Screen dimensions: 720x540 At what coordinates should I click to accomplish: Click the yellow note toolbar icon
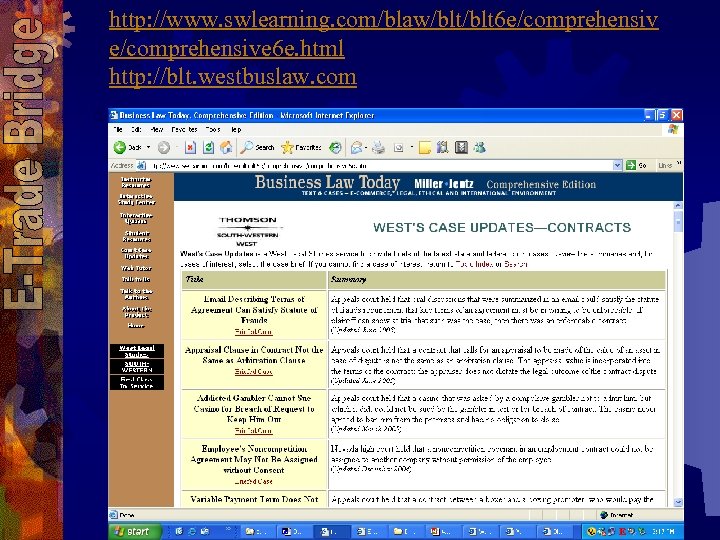tap(425, 147)
